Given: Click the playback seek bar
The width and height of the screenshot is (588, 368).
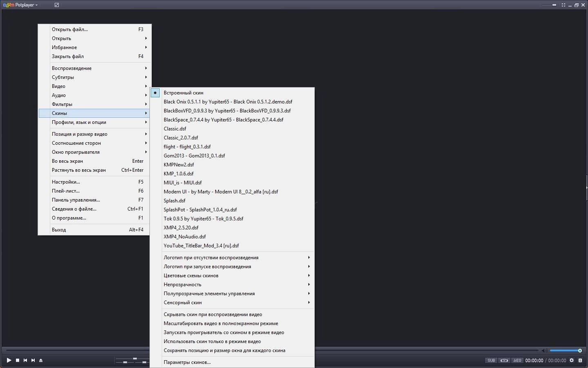Looking at the screenshot, I should (272, 350).
